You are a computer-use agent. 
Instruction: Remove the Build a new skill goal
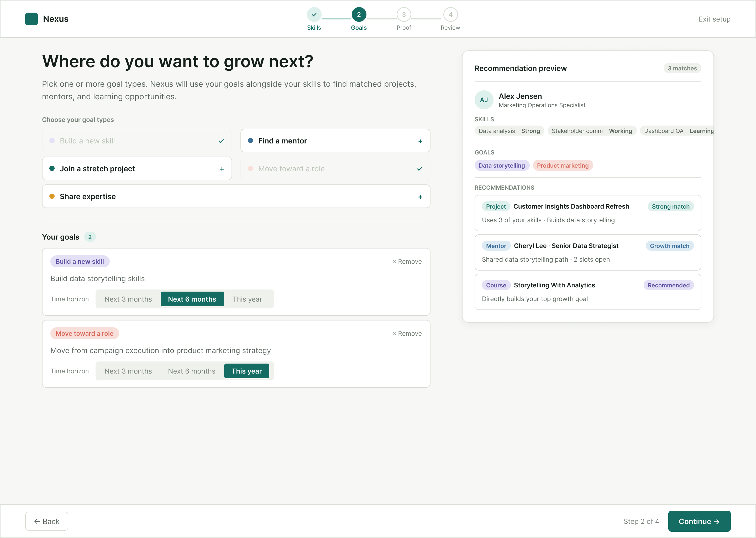click(407, 261)
